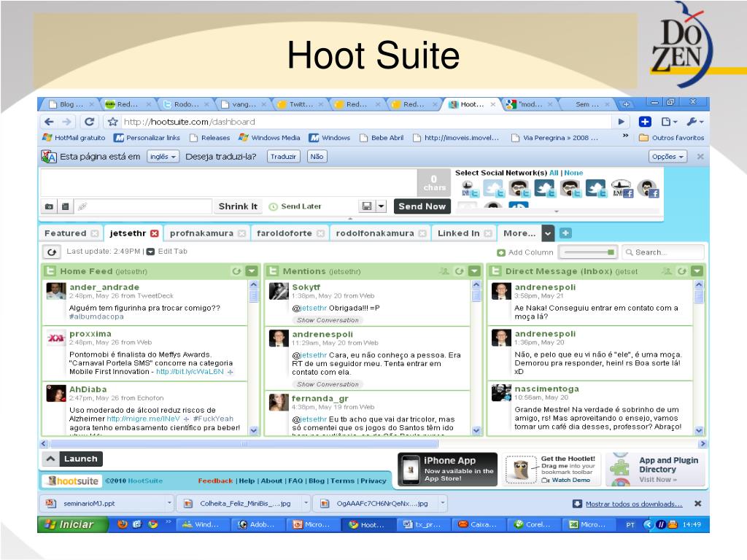Screen dimensions: 747x560
Task: Click the add new tab plus icon
Action: (565, 233)
